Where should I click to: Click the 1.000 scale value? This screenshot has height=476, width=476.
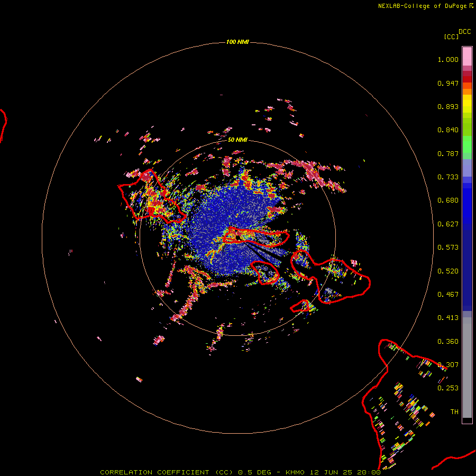(448, 59)
